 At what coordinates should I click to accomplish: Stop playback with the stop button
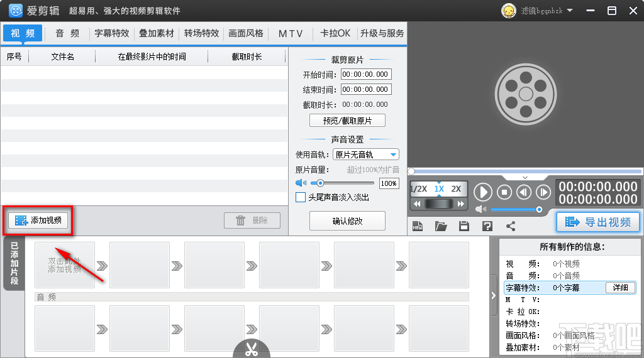tap(504, 192)
